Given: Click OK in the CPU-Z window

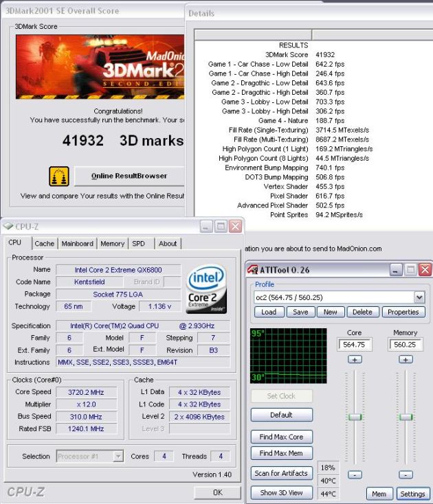Looking at the screenshot, I should tap(217, 492).
